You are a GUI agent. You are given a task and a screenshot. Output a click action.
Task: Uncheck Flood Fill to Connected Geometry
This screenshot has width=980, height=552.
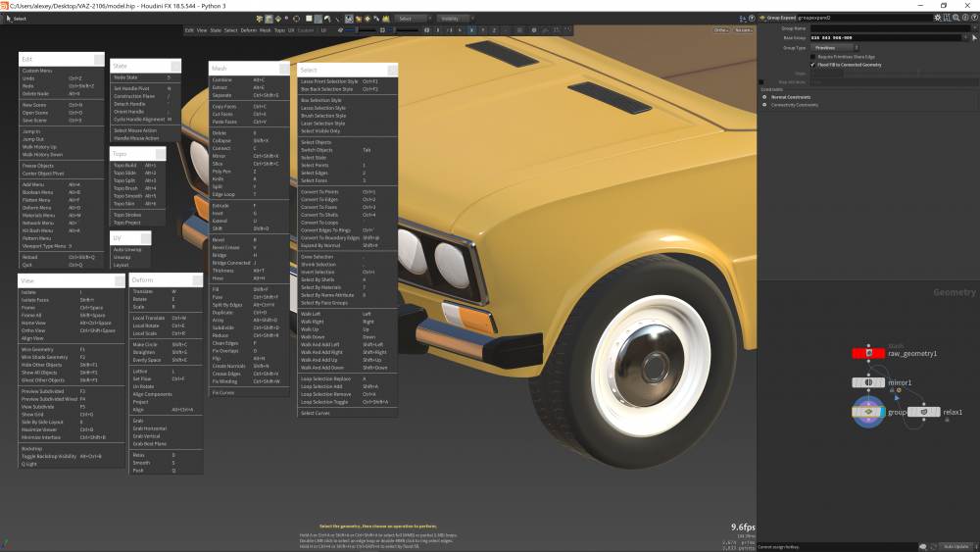point(813,65)
